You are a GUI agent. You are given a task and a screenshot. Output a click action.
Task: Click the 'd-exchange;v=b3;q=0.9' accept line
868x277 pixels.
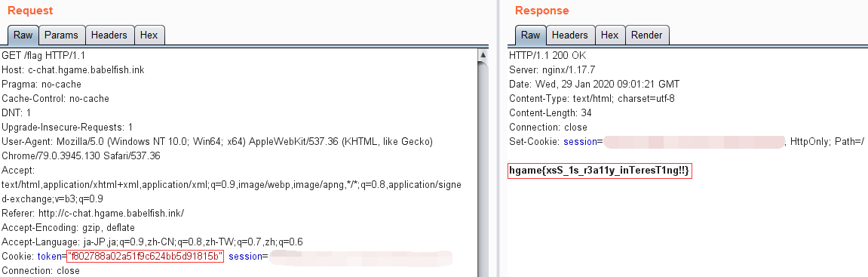(53, 199)
